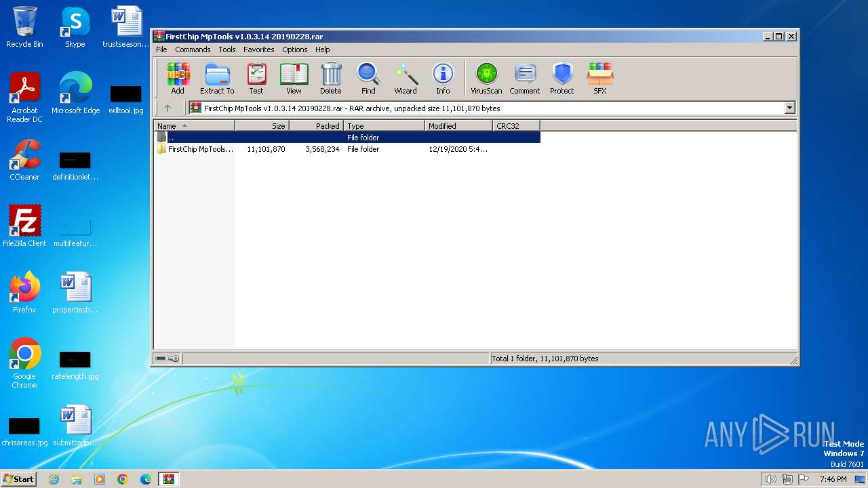This screenshot has height=488, width=868.
Task: Sort list by CRC32 column
Action: coord(517,126)
